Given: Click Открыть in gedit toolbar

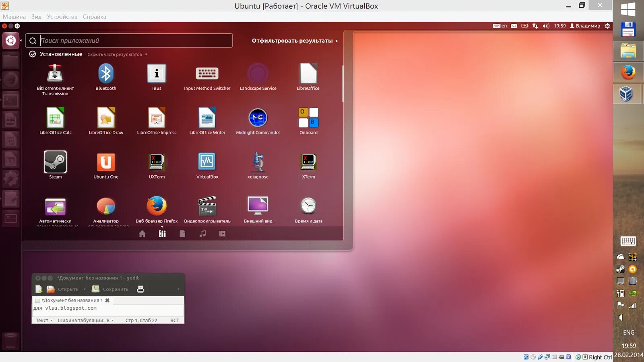Looking at the screenshot, I should [63, 289].
